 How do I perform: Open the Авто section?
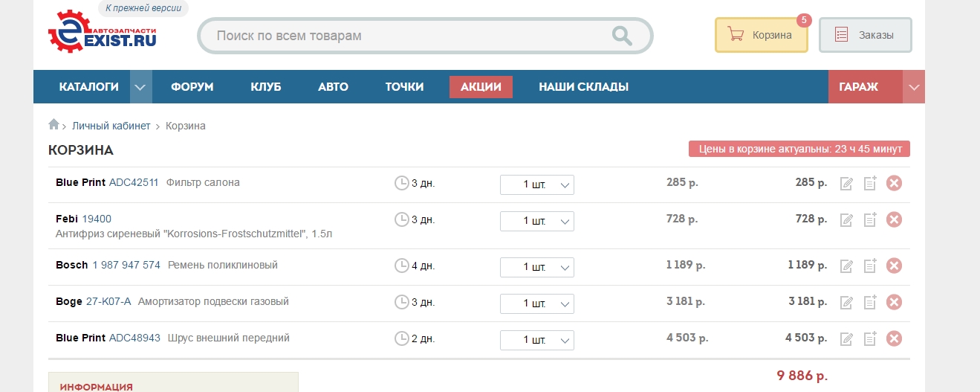333,87
